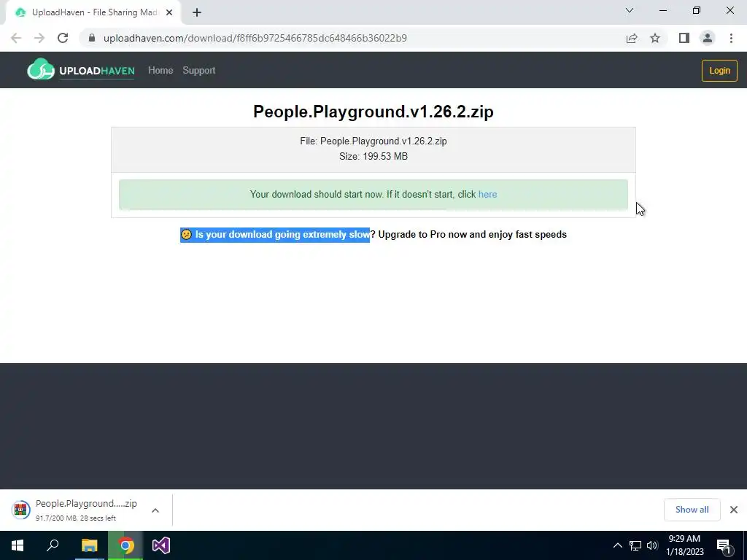Viewport: 747px width, 560px height.
Task: Open the taskbar clock and date
Action: (684, 545)
